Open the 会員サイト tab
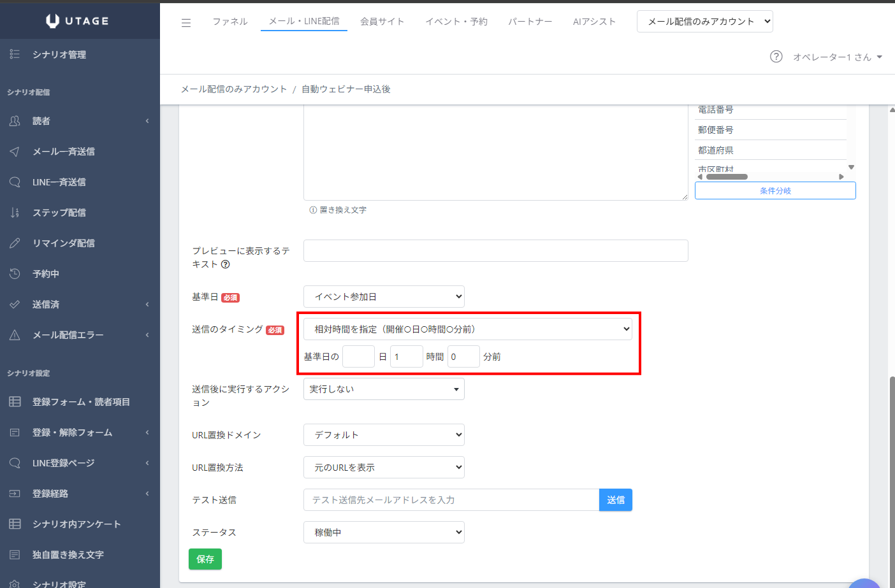This screenshot has width=895, height=588. tap(382, 21)
